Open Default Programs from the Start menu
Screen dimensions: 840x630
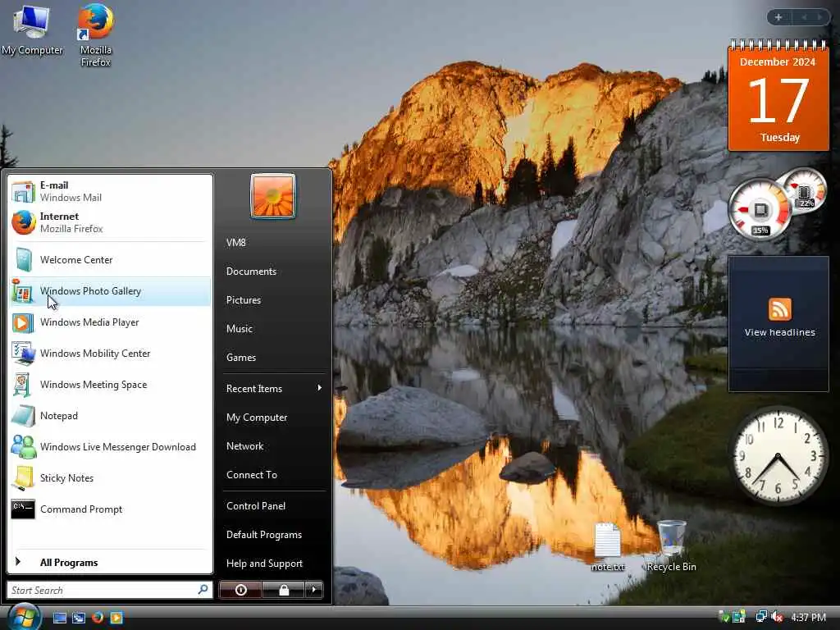point(263,535)
